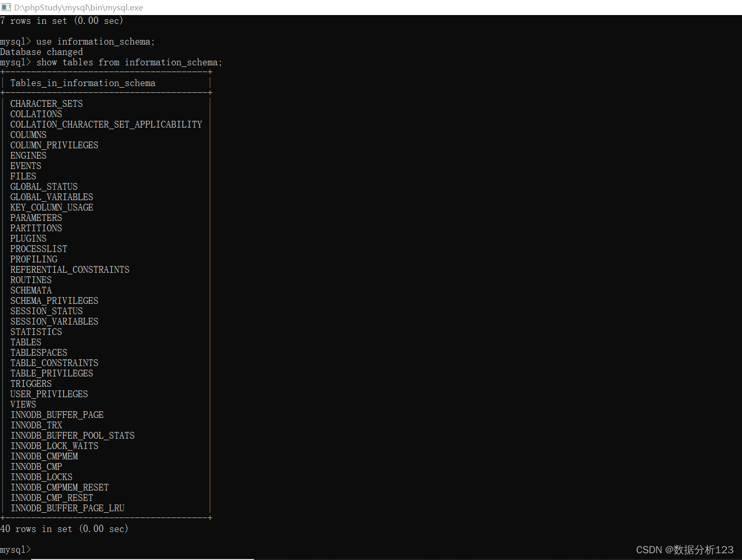Select the PROFILING row
The image size is (742, 560).
(x=34, y=259)
